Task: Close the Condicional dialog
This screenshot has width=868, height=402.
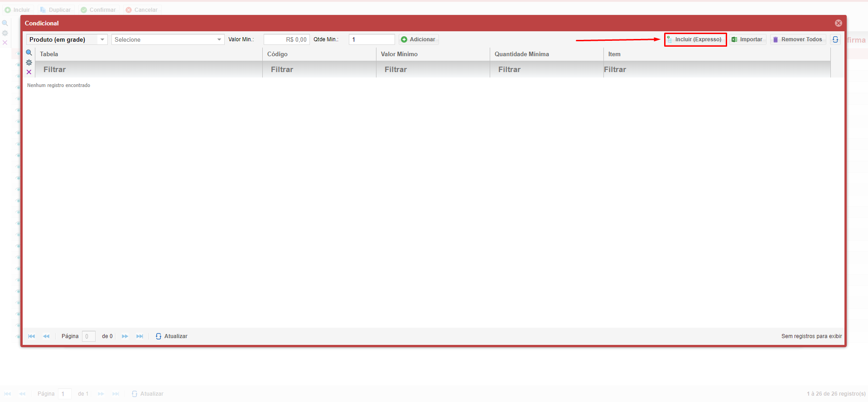Action: point(838,23)
